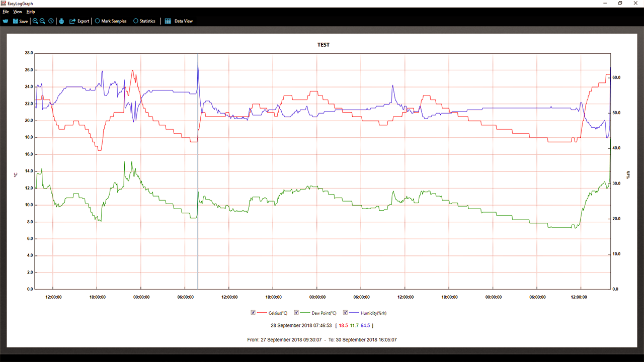Image resolution: width=644 pixels, height=362 pixels.
Task: Click the 28.0 label on temperature axis
Action: [x=29, y=53]
